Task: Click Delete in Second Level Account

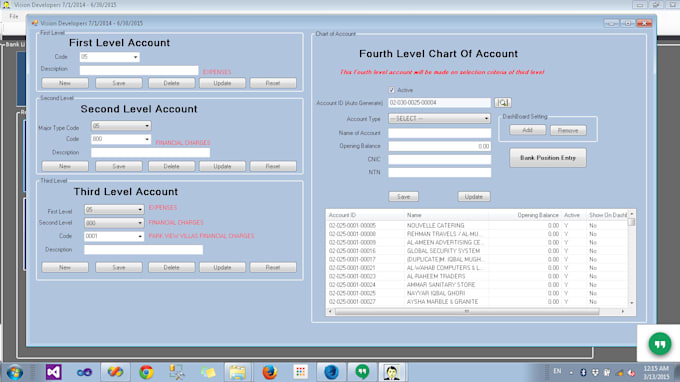Action: (172, 166)
